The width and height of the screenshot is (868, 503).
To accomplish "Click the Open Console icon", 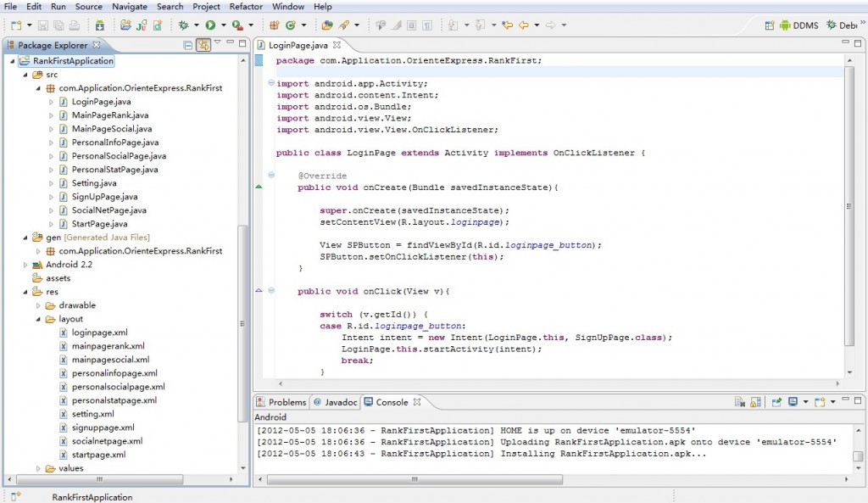I will [x=820, y=403].
